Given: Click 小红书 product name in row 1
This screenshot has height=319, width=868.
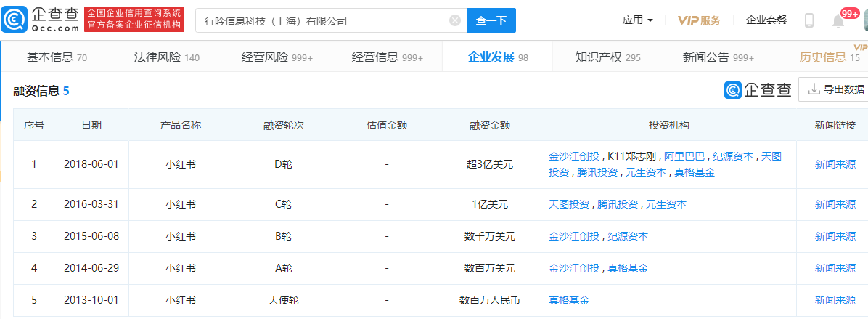Looking at the screenshot, I should [180, 164].
